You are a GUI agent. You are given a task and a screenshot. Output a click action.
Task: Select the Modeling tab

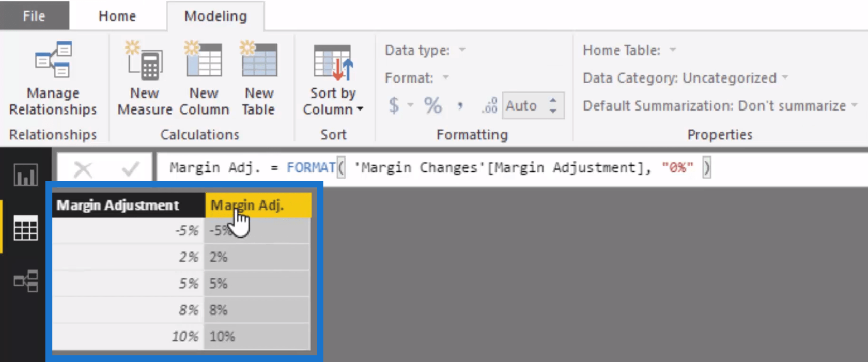[215, 16]
